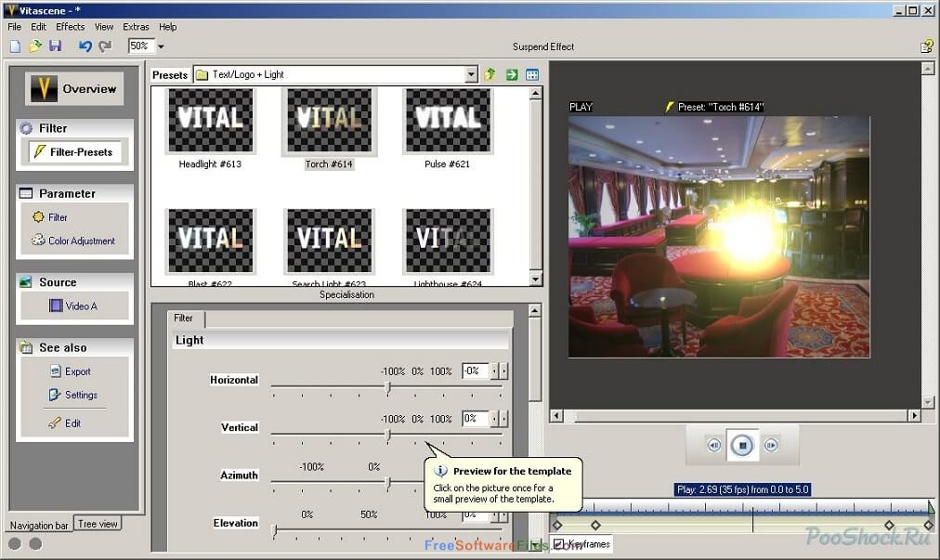The width and height of the screenshot is (940, 560).
Task: Switch to Navigation bar tab
Action: click(40, 525)
